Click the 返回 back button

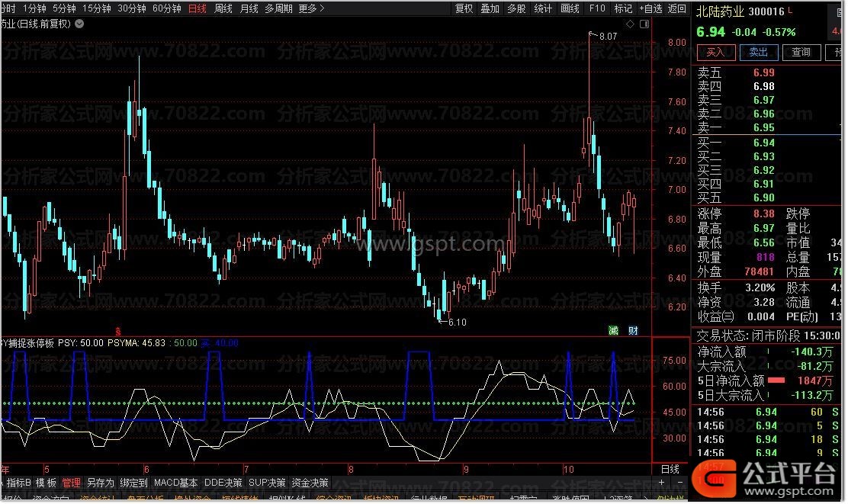[x=677, y=8]
